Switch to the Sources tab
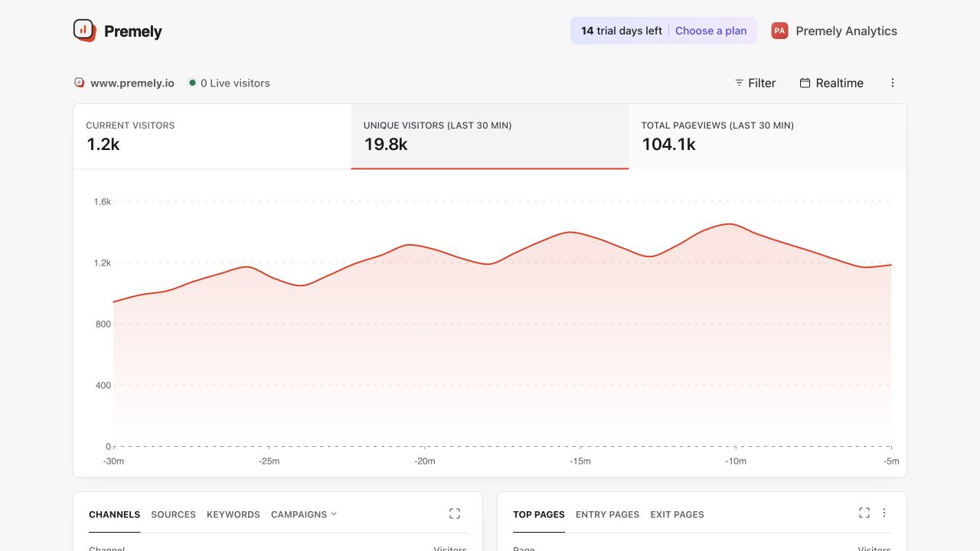Viewport: 980px width, 551px height. [x=173, y=514]
